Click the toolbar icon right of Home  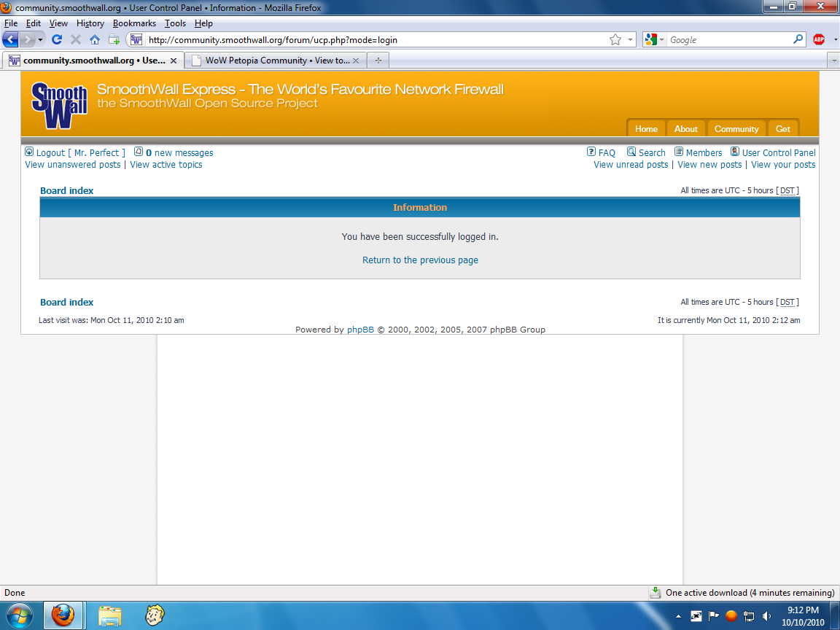point(114,39)
